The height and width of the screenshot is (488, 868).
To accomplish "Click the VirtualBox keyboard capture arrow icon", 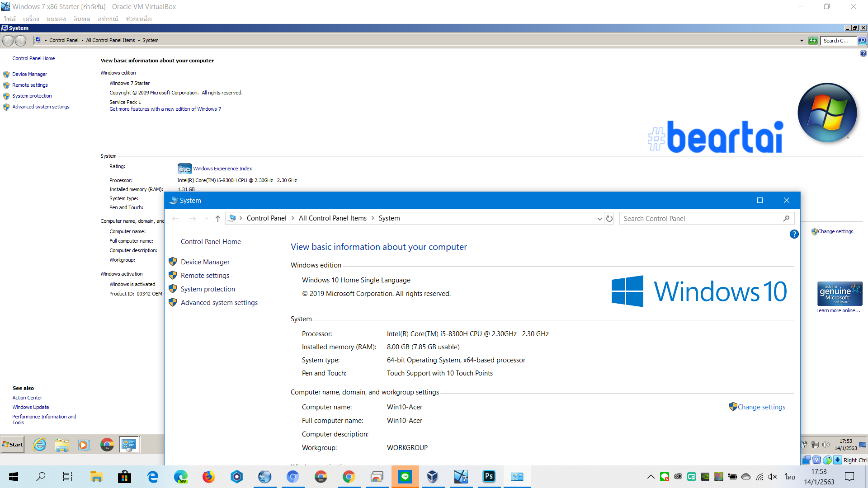I will (837, 460).
